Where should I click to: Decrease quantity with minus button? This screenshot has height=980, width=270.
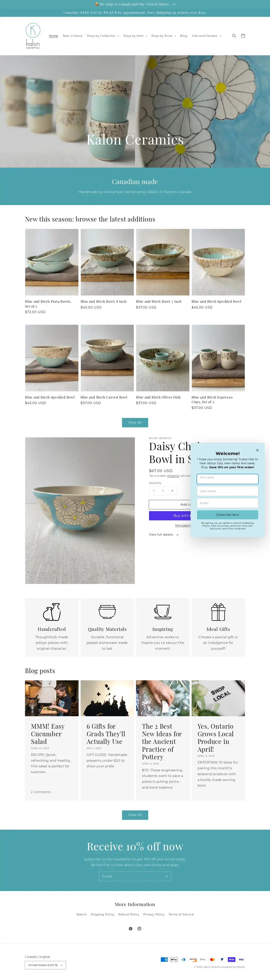point(153,491)
